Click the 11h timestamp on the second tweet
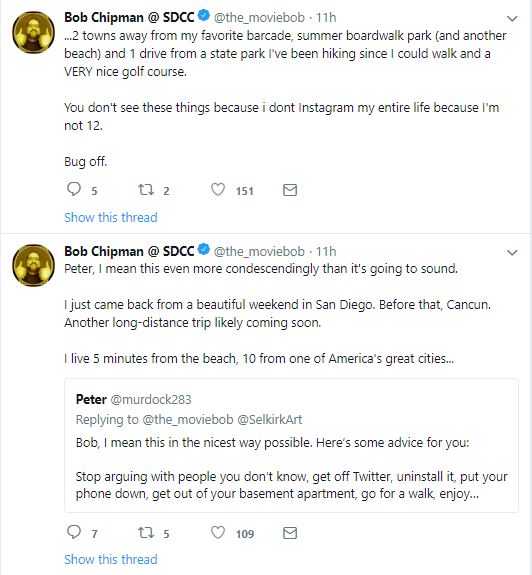The image size is (532, 575). tap(326, 251)
